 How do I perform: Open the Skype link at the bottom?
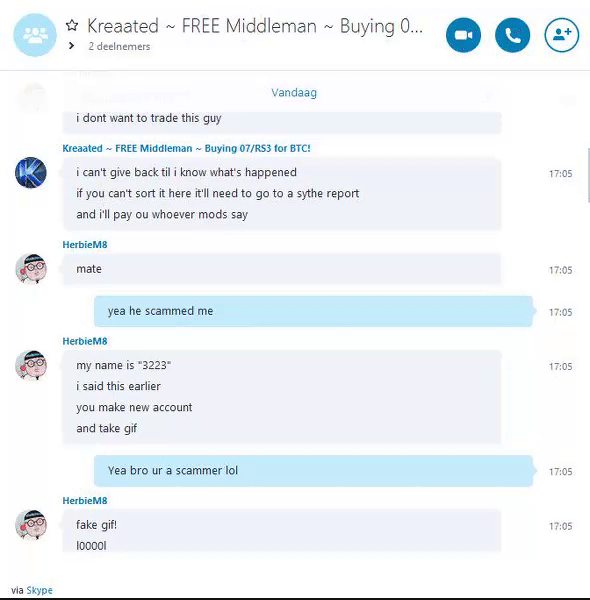[39, 590]
